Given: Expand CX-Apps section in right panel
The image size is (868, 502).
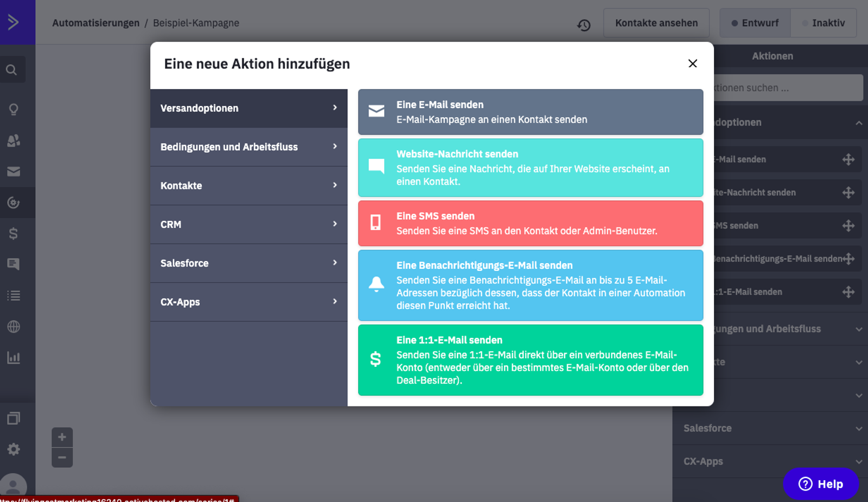Looking at the screenshot, I should [770, 461].
